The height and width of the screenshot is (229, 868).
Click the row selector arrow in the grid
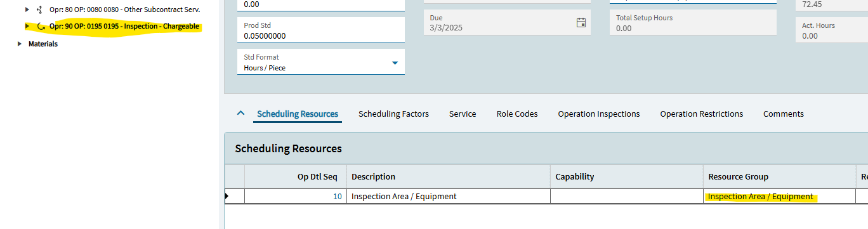point(228,197)
